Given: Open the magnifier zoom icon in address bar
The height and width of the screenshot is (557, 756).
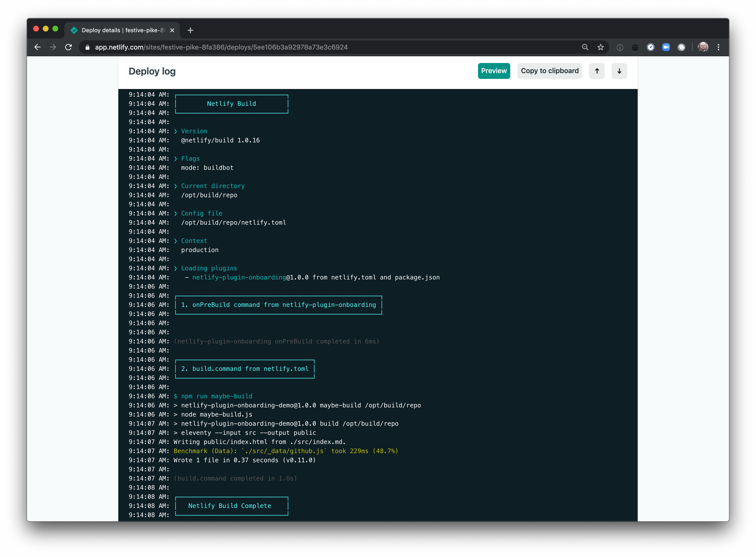Looking at the screenshot, I should coord(585,47).
